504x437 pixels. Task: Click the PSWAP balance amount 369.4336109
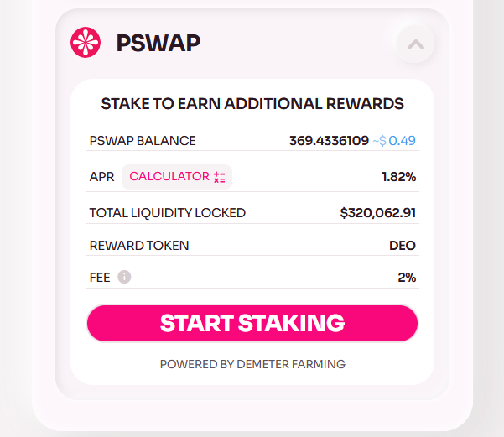click(329, 141)
